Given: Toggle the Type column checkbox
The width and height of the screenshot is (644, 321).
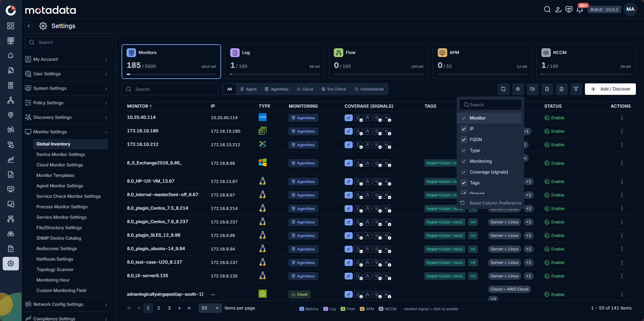Looking at the screenshot, I should [464, 151].
